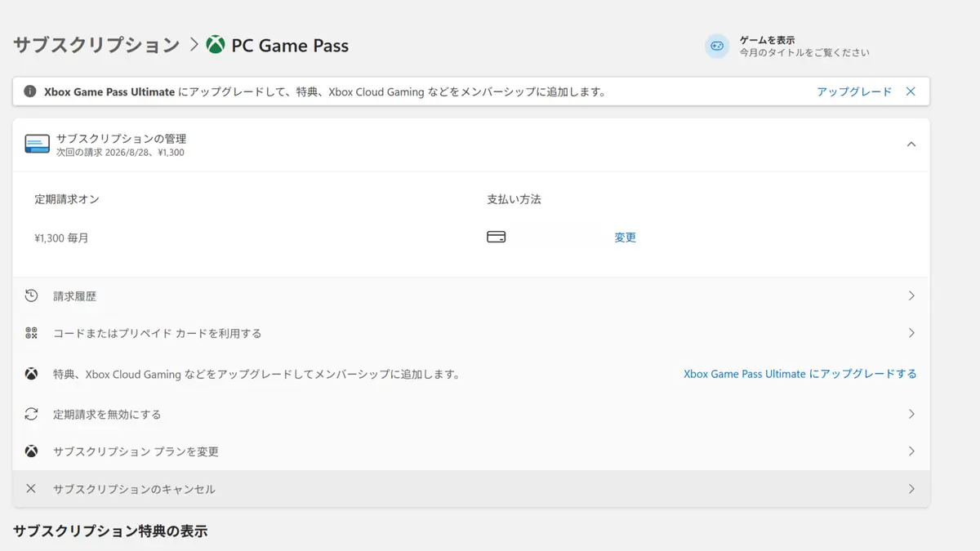Screen dimensions: 980x551
Task: Click the info icon in the upgrade banner
Action: (30, 91)
